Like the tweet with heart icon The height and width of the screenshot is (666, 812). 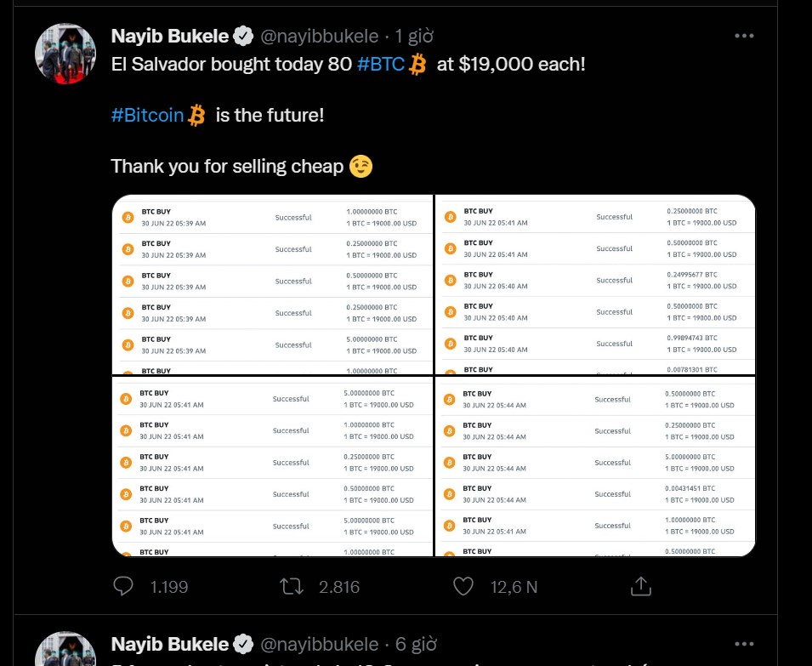[463, 586]
